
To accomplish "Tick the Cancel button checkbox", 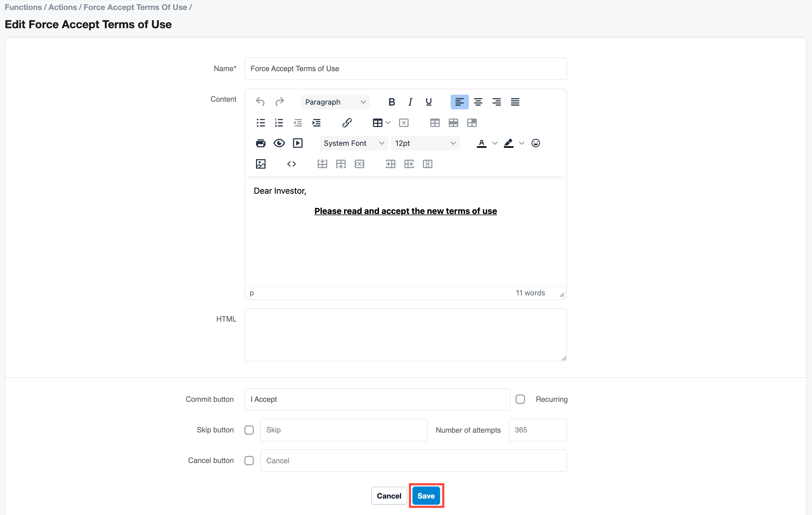I will point(249,461).
